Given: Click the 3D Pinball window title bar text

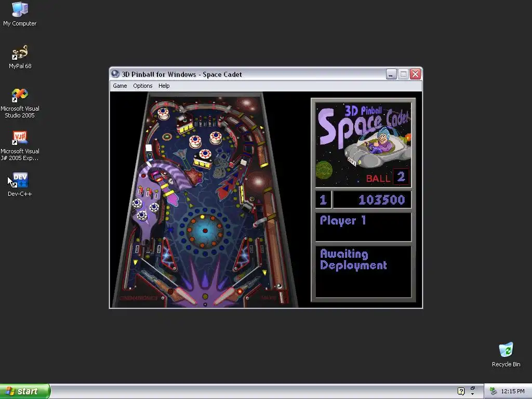Looking at the screenshot, I should coord(182,74).
